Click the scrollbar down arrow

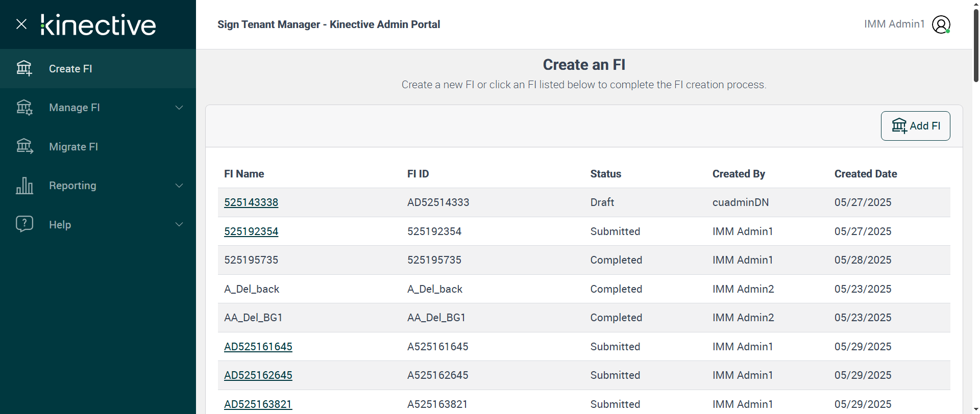[x=975, y=408]
